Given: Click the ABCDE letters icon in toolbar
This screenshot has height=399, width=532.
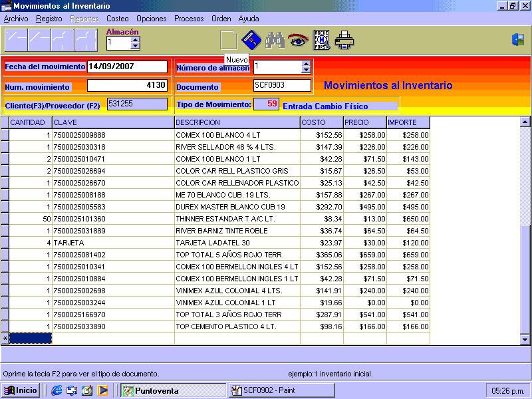Looking at the screenshot, I should (321, 41).
